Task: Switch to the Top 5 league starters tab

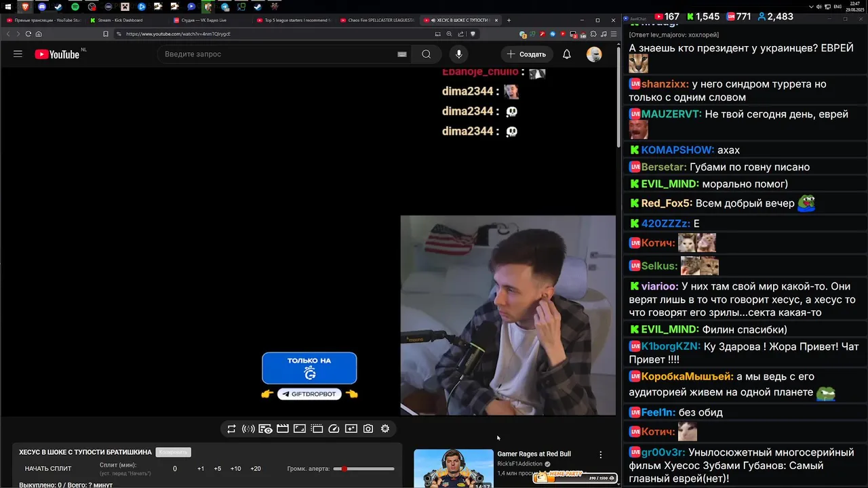Action: coord(294,20)
